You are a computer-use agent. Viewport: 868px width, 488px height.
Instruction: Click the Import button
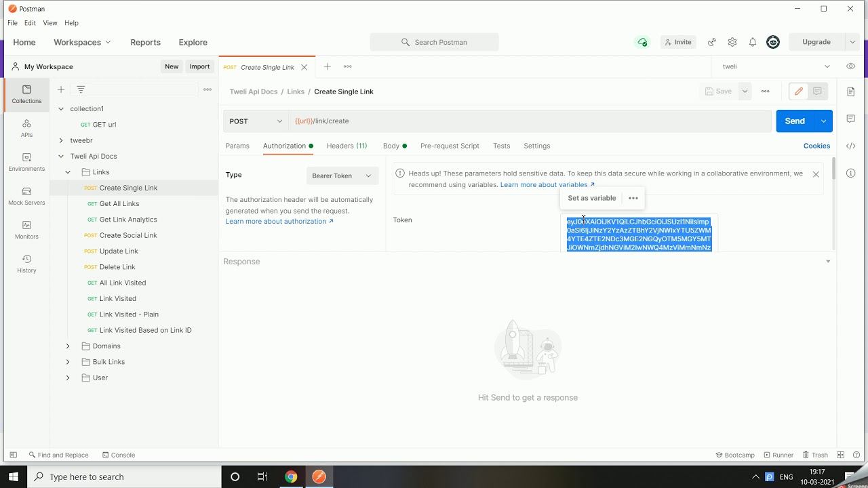coord(199,66)
